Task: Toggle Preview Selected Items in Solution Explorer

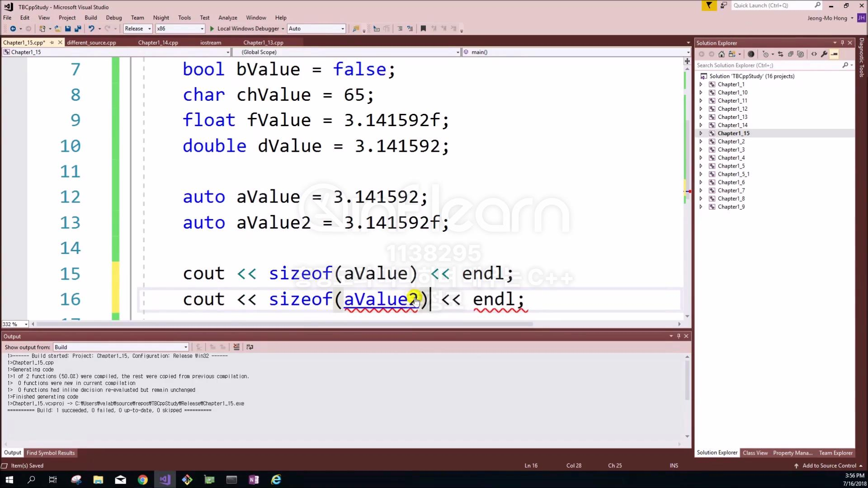Action: pos(834,54)
